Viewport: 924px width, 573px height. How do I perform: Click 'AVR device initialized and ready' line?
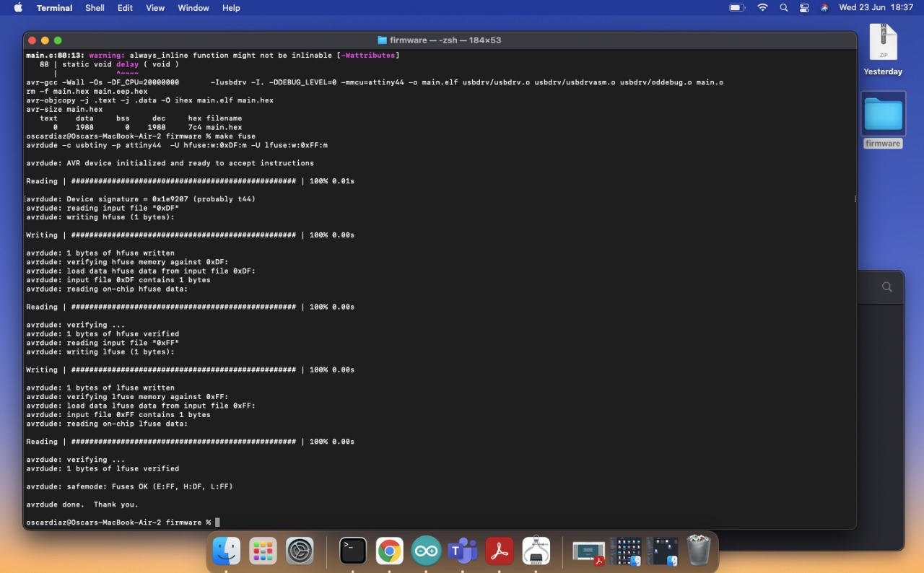pos(170,163)
